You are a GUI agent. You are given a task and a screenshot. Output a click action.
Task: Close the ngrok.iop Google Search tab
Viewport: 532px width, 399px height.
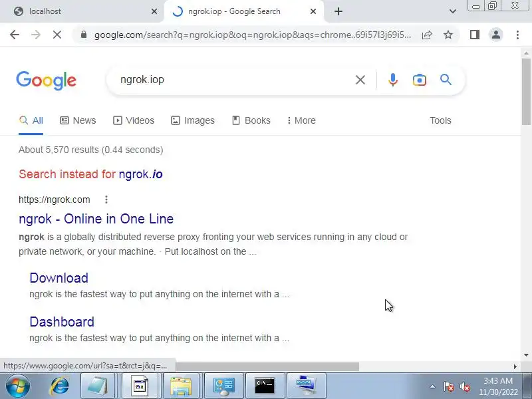point(313,11)
